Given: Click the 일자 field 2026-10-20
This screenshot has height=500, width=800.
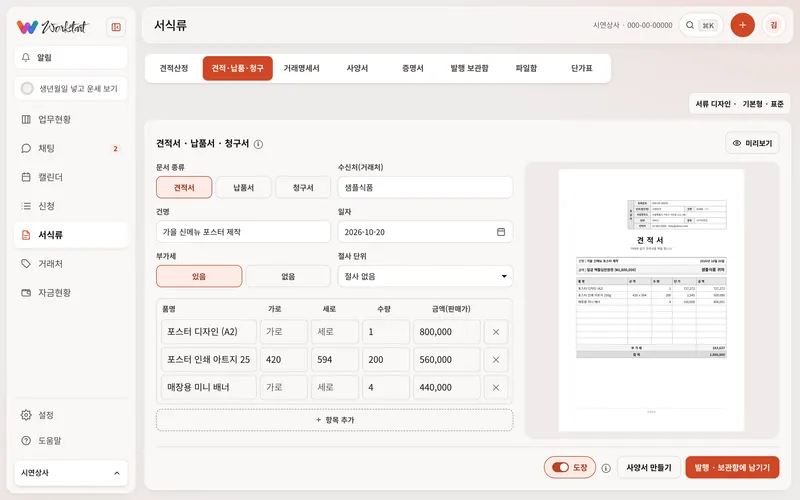Looking at the screenshot, I should click(x=426, y=232).
